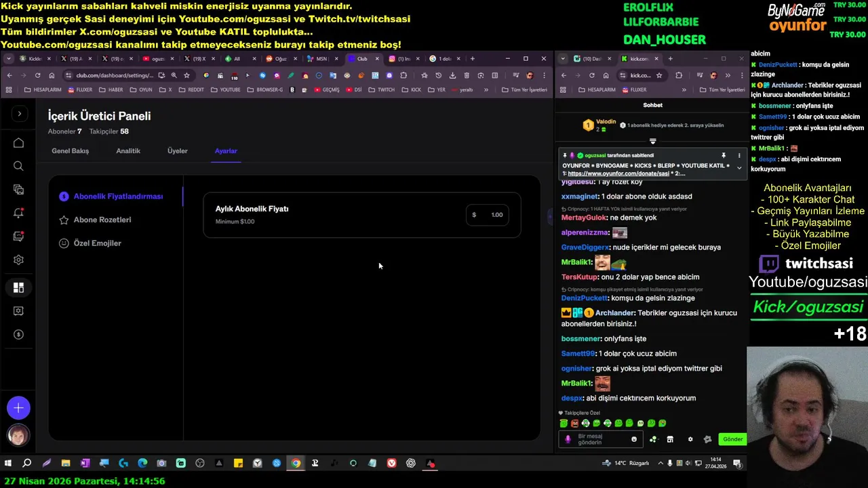This screenshot has width=868, height=488.
Task: Open pinned message three-dot options
Action: click(739, 155)
